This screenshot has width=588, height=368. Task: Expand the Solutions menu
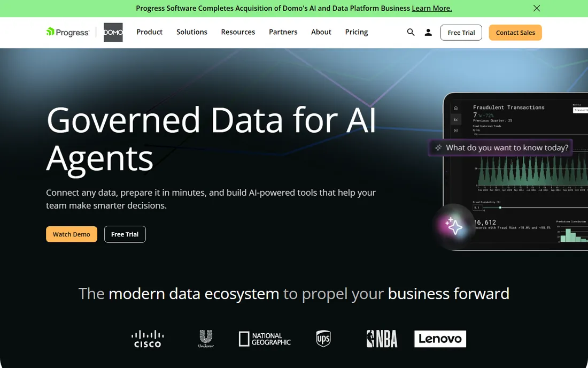point(191,32)
